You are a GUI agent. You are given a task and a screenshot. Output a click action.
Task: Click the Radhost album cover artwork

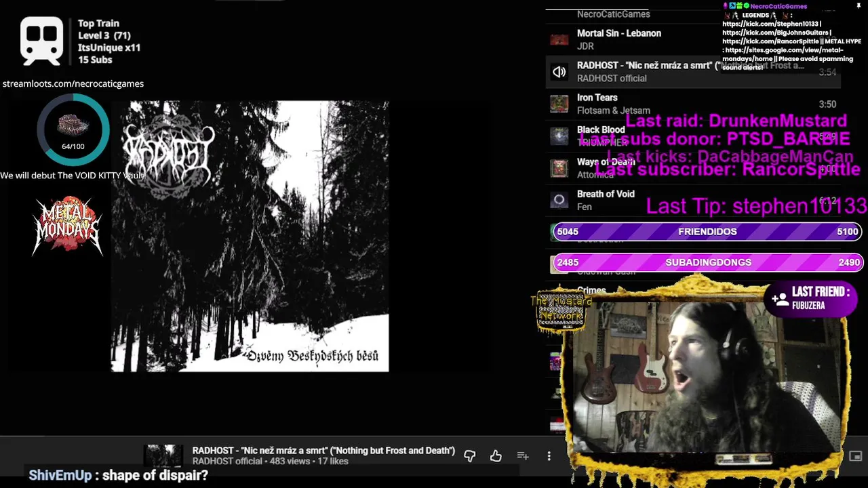tap(250, 237)
